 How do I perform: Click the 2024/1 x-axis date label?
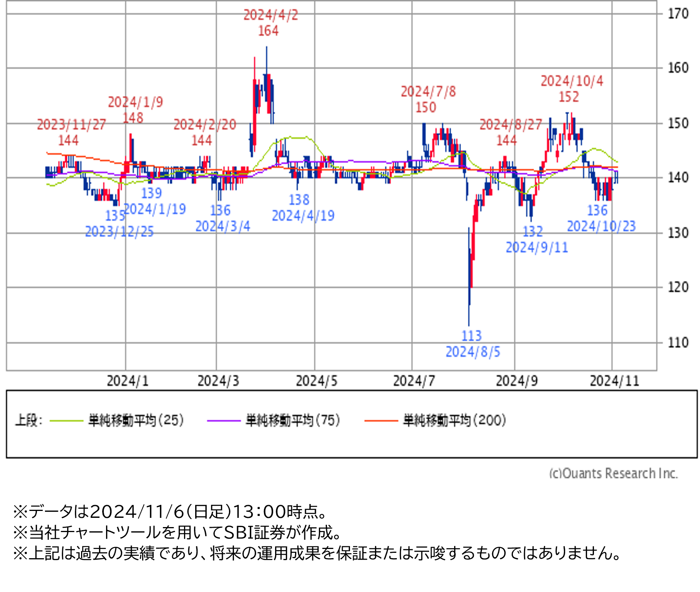click(128, 381)
